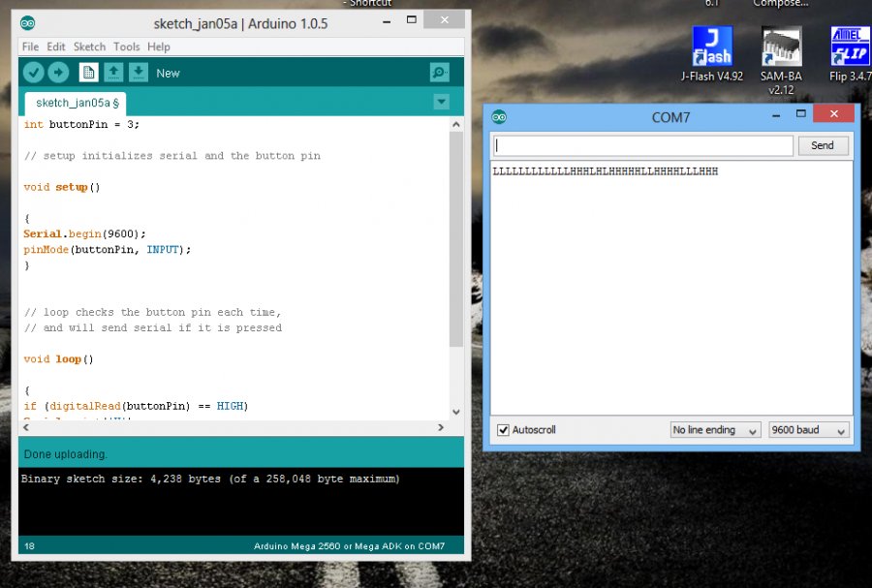872x588 pixels.
Task: Open the Tools menu
Action: pos(127,46)
